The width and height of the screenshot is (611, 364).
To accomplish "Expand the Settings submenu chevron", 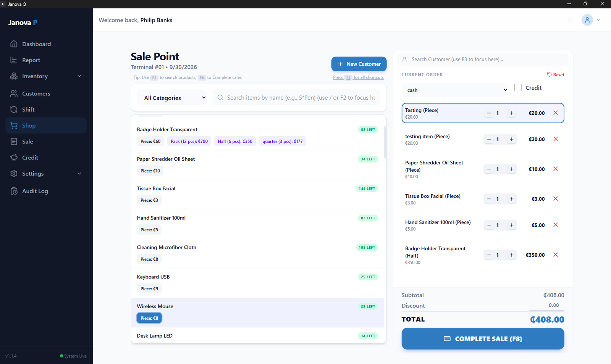I will [x=79, y=174].
